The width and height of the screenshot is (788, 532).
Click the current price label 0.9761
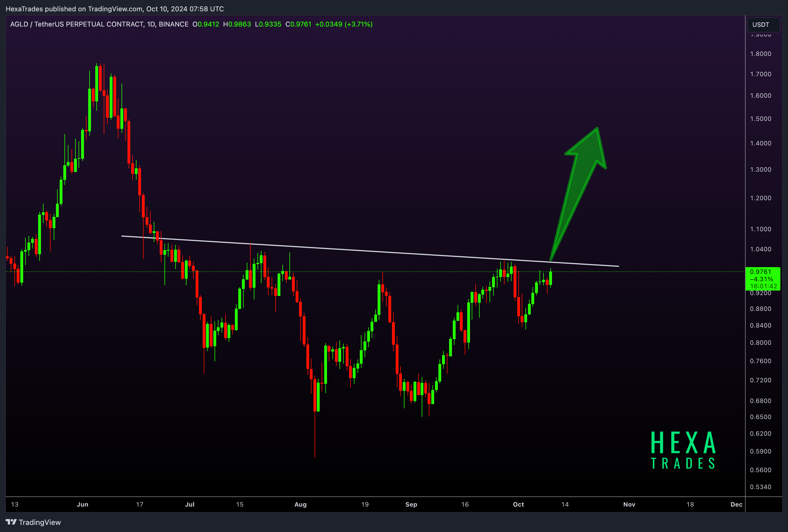[761, 272]
